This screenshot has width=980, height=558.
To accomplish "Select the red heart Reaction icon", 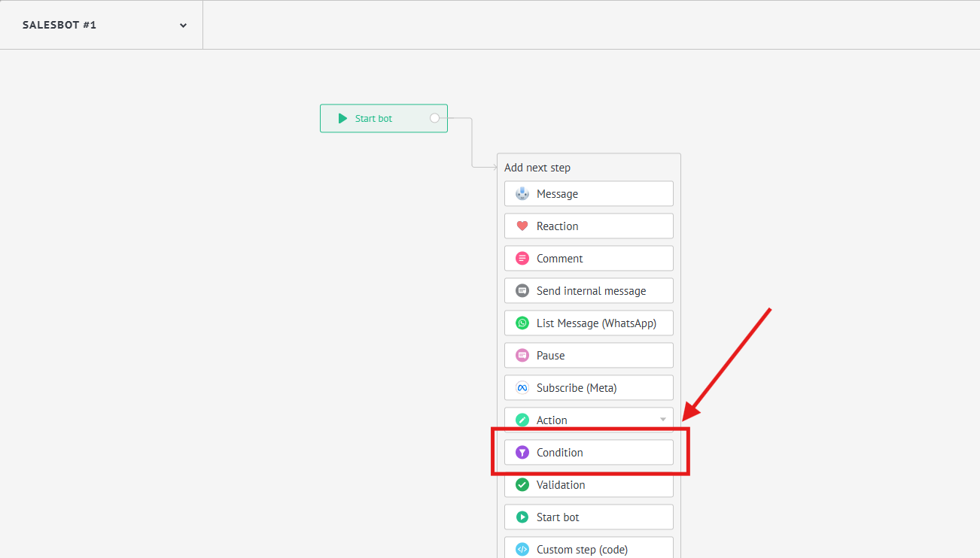I will coord(522,226).
